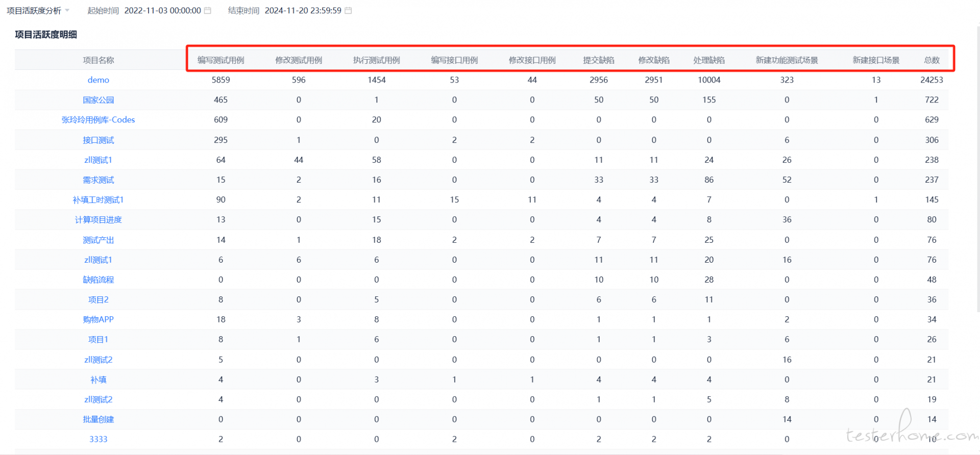Click the 起始时间 calendar icon
Viewport: 980px width, 455px height.
tap(208, 11)
